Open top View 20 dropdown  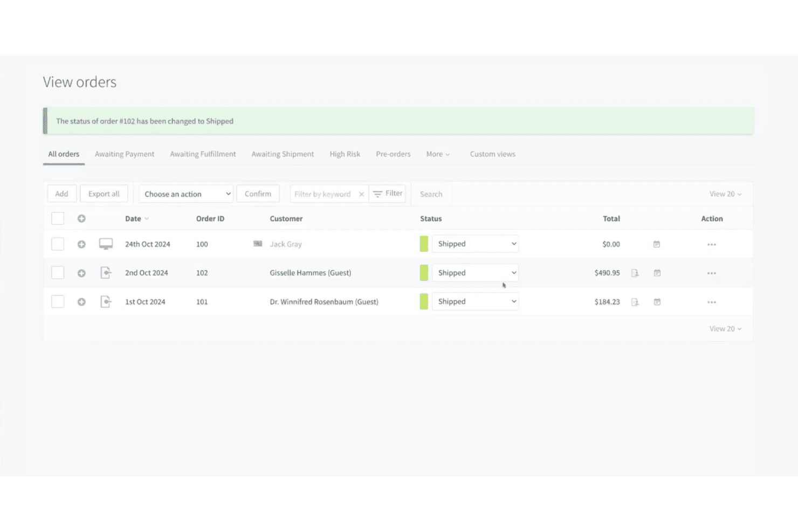(725, 194)
